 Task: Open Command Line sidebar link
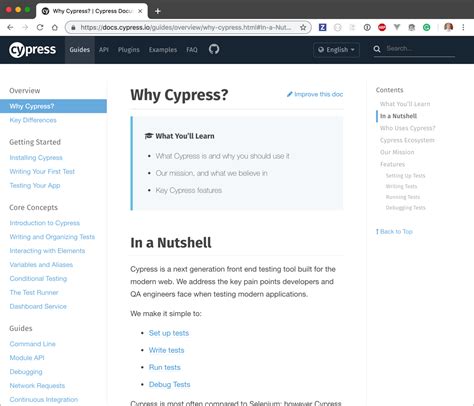(33, 344)
